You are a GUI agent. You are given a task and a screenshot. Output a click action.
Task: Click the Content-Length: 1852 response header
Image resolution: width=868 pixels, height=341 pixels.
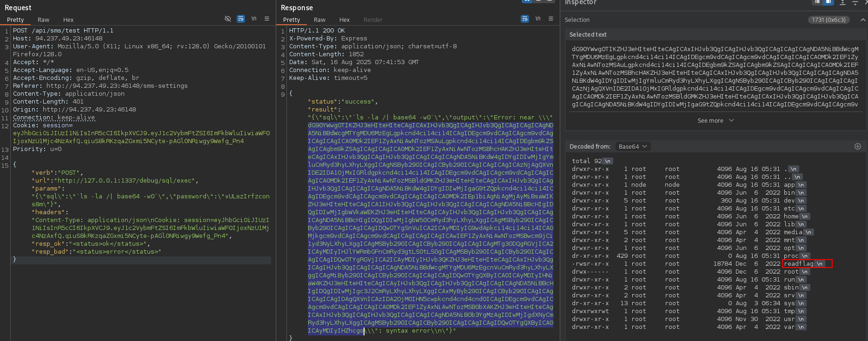pos(326,54)
